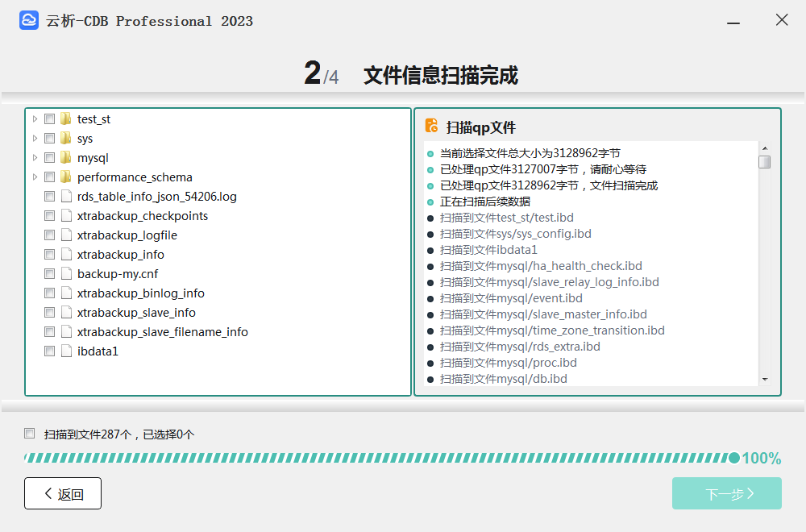Tick the ibdata1 checkbox
Viewport: 806px width, 532px height.
[49, 351]
